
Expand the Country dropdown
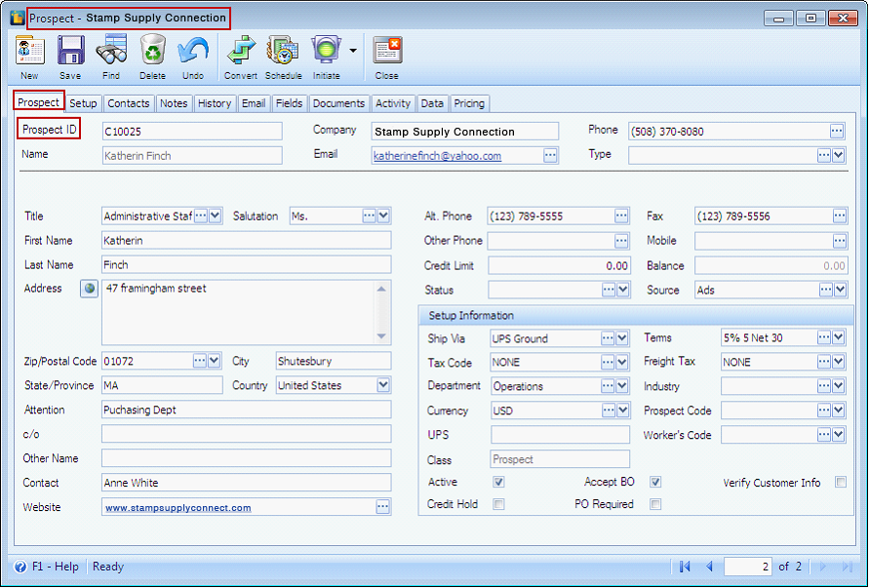tap(383, 385)
